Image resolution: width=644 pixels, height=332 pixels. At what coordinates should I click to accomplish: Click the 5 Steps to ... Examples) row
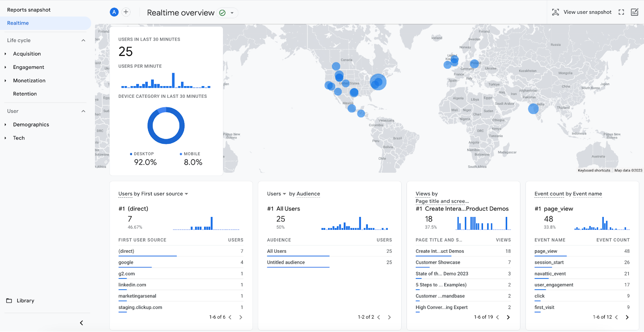pyautogui.click(x=463, y=285)
